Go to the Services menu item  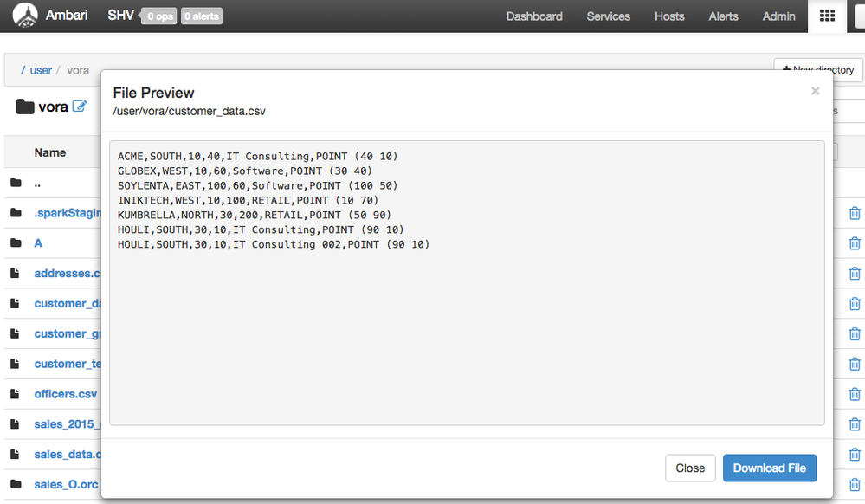608,16
